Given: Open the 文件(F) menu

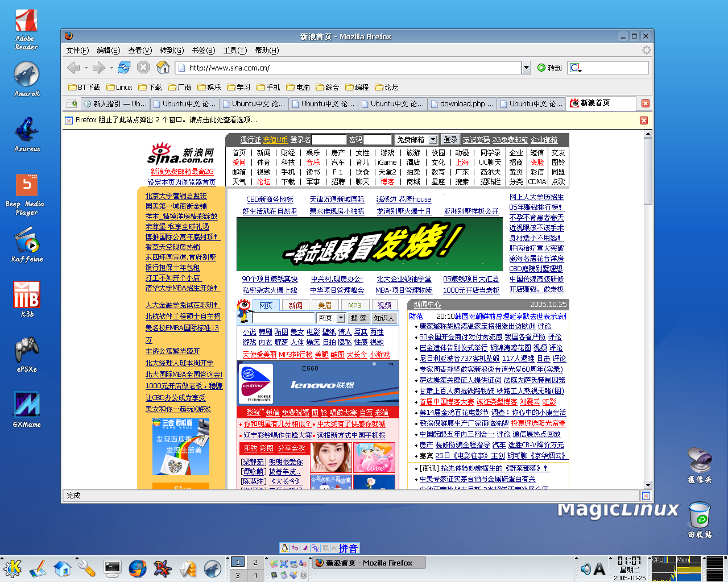Looking at the screenshot, I should point(77,51).
